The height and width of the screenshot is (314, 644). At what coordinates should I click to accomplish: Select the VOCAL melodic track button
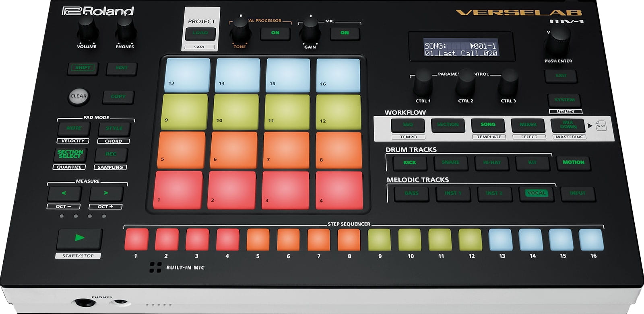pyautogui.click(x=536, y=193)
